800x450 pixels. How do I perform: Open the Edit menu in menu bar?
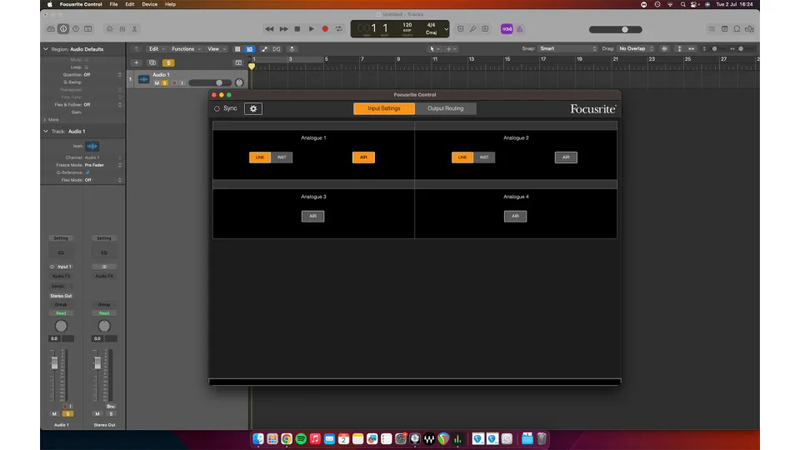click(130, 4)
